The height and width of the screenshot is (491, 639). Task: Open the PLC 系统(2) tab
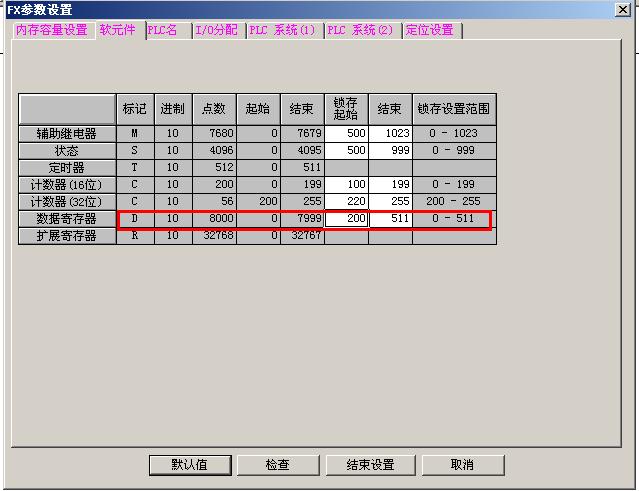362,30
